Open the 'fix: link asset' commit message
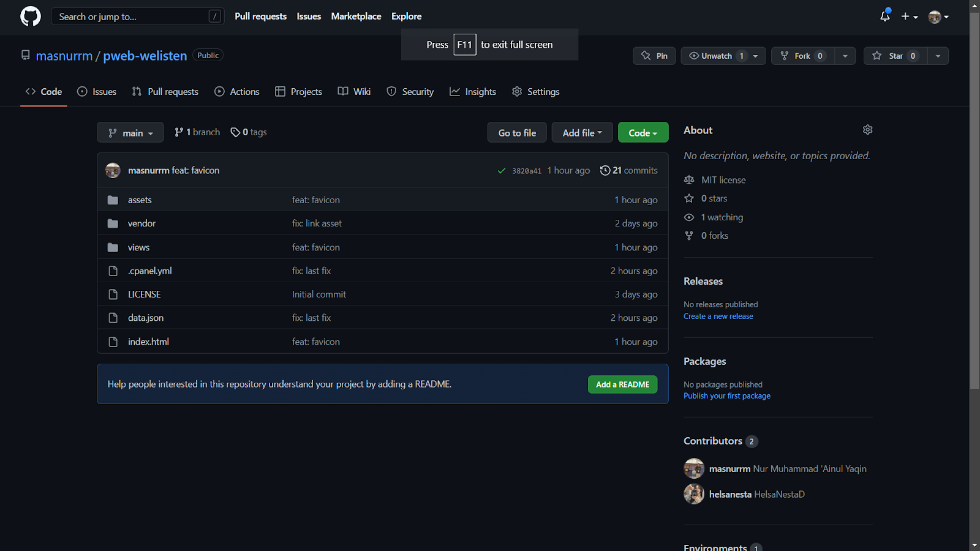This screenshot has width=980, height=551. (317, 223)
